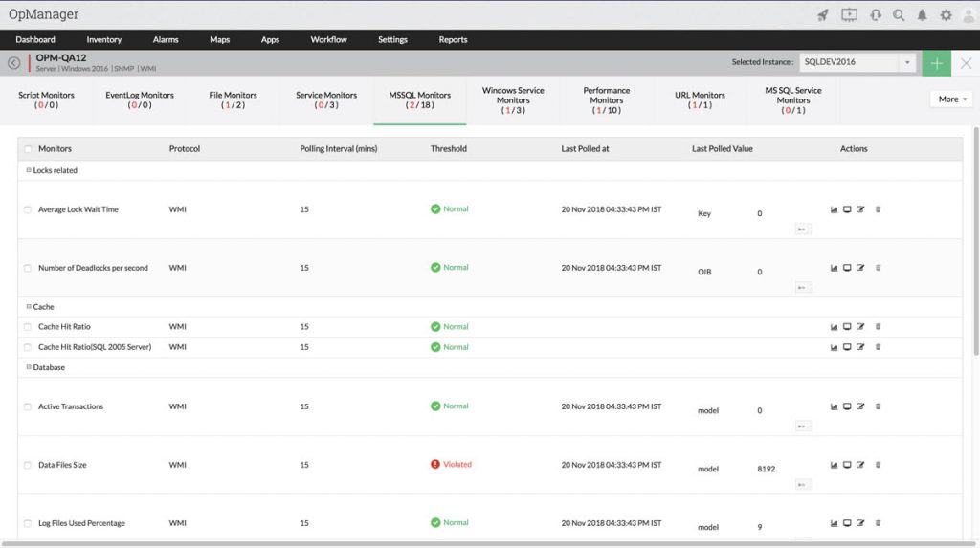Image resolution: width=980 pixels, height=548 pixels.
Task: Open the Workflow menu
Action: [x=329, y=39]
